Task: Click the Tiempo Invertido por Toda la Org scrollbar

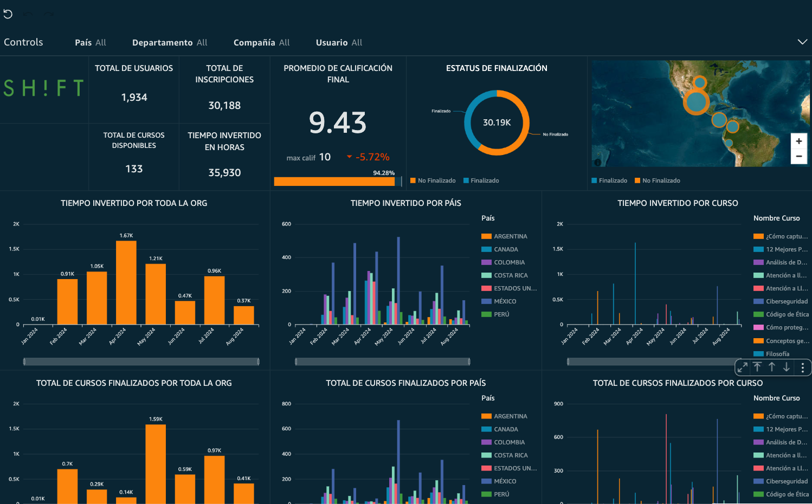Action: [x=141, y=361]
